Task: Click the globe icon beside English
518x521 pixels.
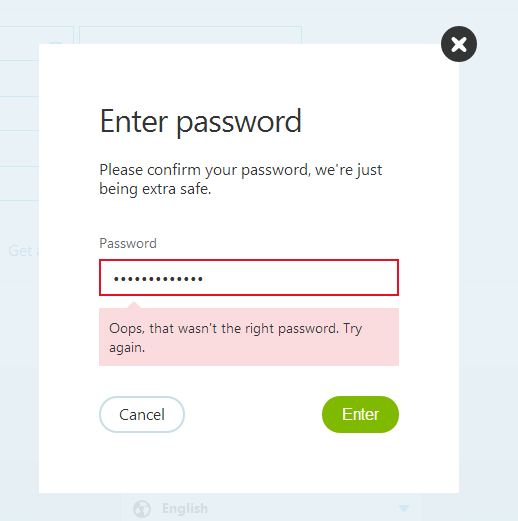Action: click(142, 509)
